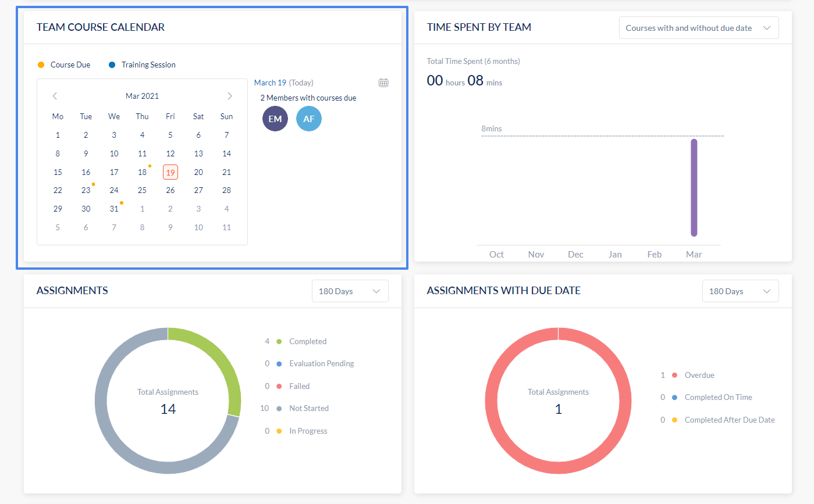Image resolution: width=814 pixels, height=504 pixels.
Task: Select March 31 with course due
Action: (x=114, y=209)
